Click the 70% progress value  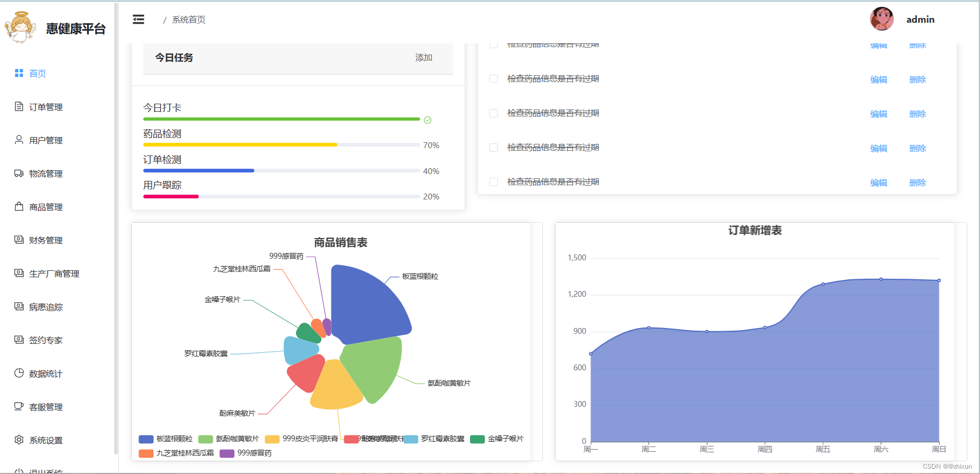(x=431, y=145)
